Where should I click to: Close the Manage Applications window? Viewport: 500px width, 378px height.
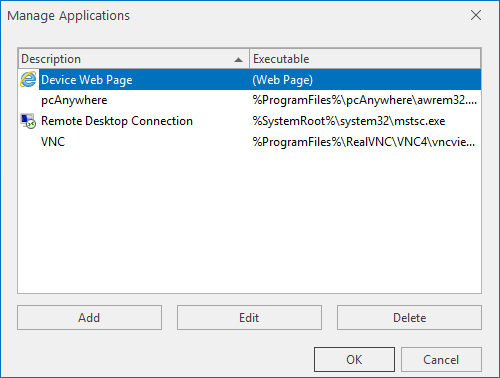pos(476,15)
